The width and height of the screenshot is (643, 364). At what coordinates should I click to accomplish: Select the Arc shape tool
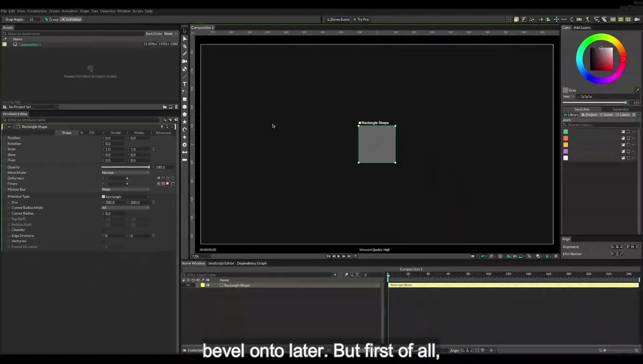pyautogui.click(x=185, y=129)
